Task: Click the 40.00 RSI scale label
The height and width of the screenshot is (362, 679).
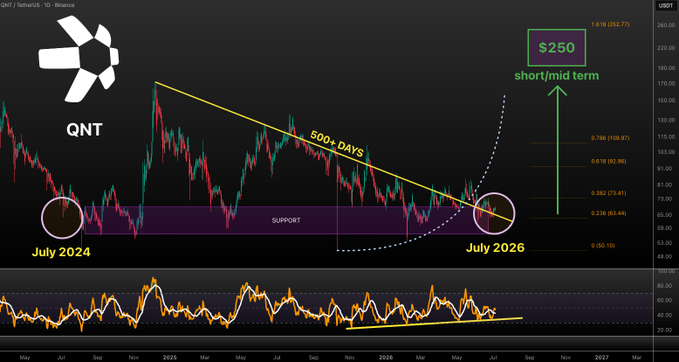Action: pyautogui.click(x=666, y=315)
